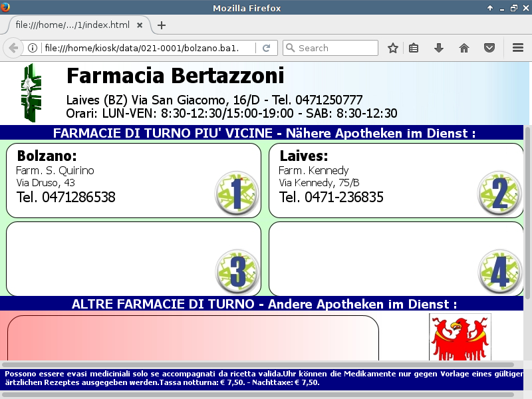
Task: Show bookmarks list icon in toolbar
Action: coord(414,48)
